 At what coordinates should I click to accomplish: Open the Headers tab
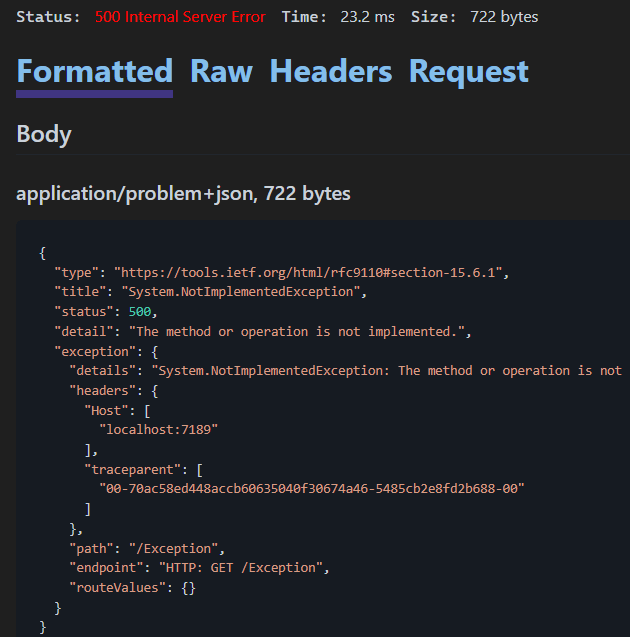pos(331,72)
